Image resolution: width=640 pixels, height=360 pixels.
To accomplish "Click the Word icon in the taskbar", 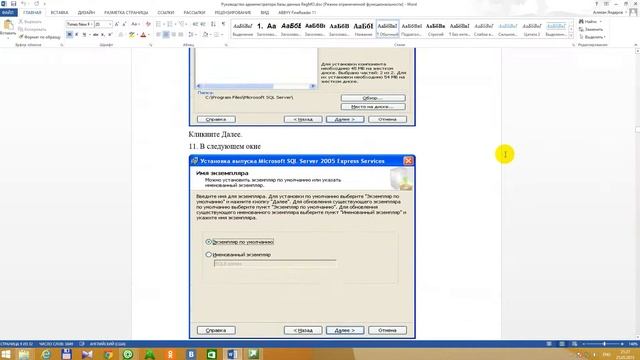I will point(232,354).
